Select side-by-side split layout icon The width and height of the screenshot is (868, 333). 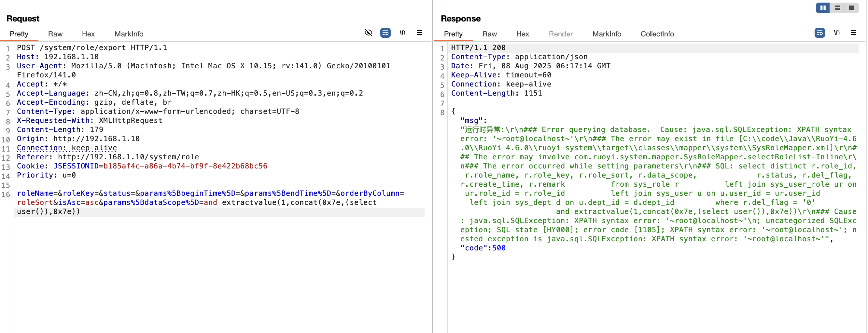[823, 8]
